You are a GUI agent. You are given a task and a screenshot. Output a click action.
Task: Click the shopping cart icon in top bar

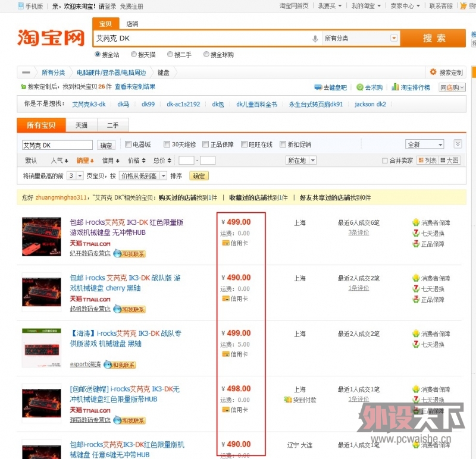click(464, 5)
